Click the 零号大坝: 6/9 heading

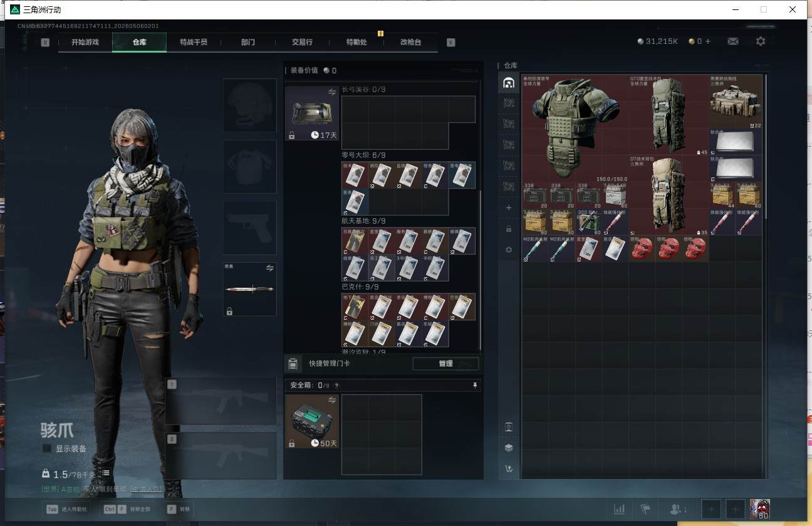pos(363,155)
